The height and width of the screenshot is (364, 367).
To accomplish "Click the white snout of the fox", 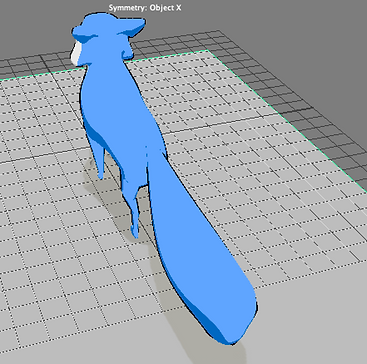I will coord(76,53).
